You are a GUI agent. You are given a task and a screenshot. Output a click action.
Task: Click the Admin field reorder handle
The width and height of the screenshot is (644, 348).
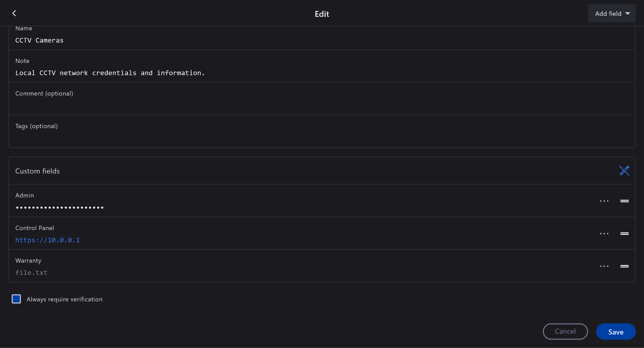pyautogui.click(x=624, y=201)
